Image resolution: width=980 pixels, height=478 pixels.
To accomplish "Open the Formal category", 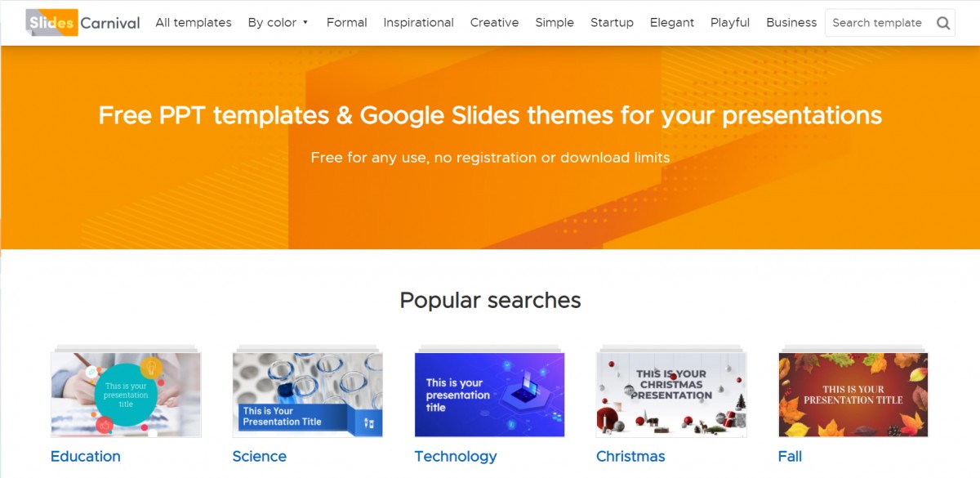I will coord(347,22).
